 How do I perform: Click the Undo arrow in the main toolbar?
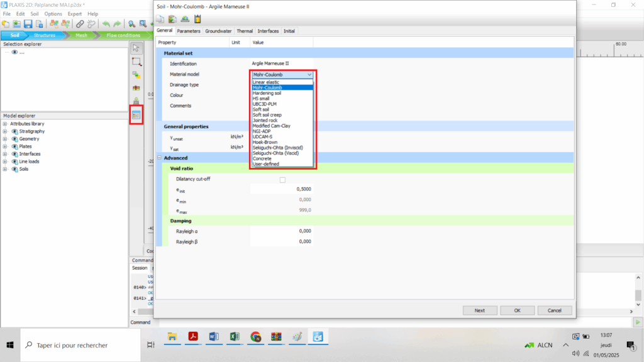[x=106, y=25]
